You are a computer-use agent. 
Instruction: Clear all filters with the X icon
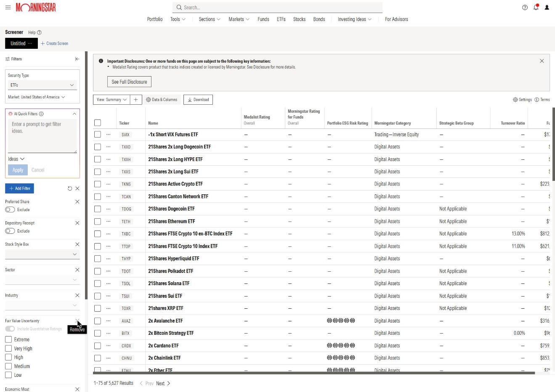(x=77, y=188)
